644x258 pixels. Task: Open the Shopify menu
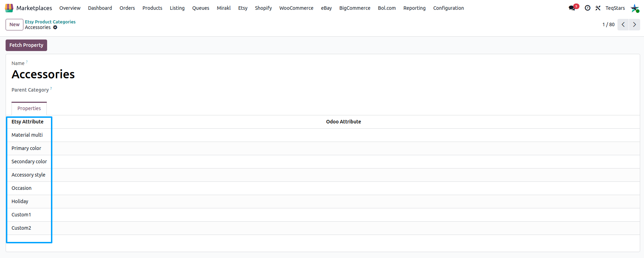[x=263, y=8]
